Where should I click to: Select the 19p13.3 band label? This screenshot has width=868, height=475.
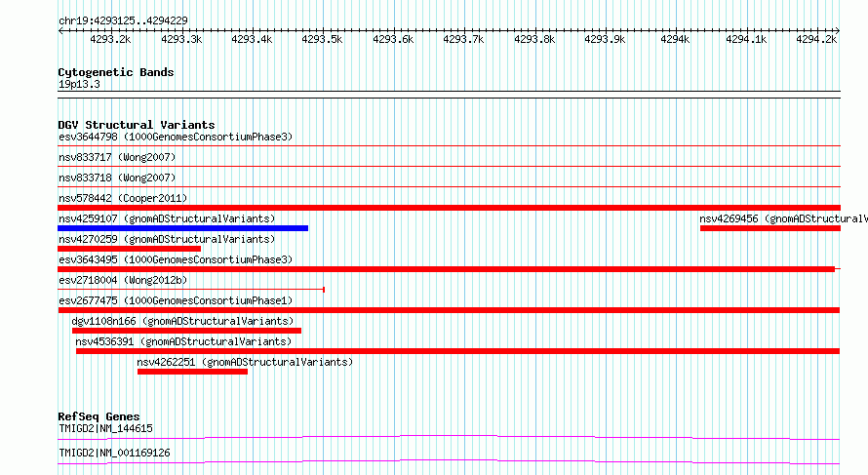point(79,84)
